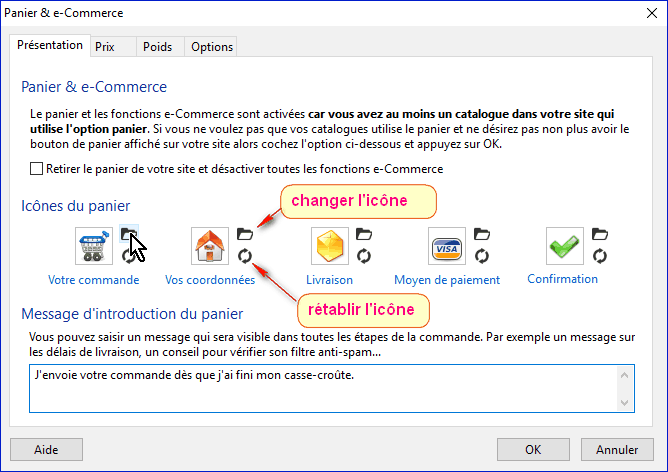668x472 pixels.
Task: Click the Livraison package icon
Action: tap(329, 245)
